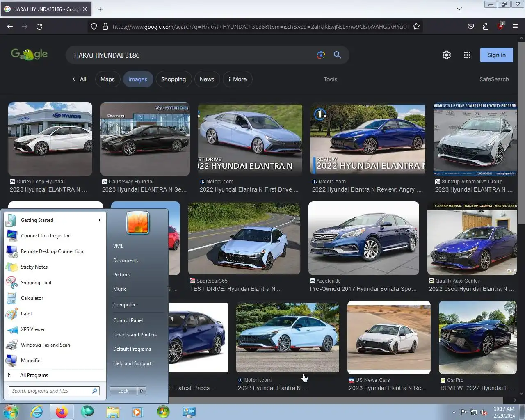The height and width of the screenshot is (420, 525).
Task: Switch to News results
Action: (207, 79)
